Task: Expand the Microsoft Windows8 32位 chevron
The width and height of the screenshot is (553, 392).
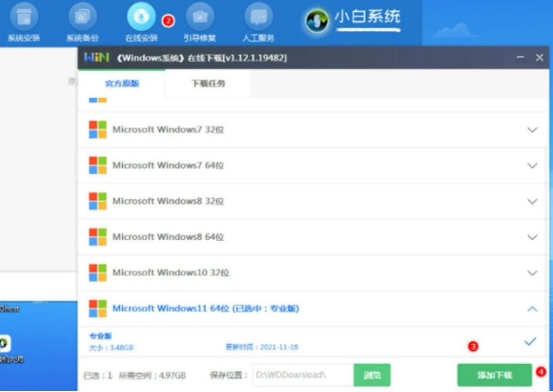Action: click(x=532, y=202)
